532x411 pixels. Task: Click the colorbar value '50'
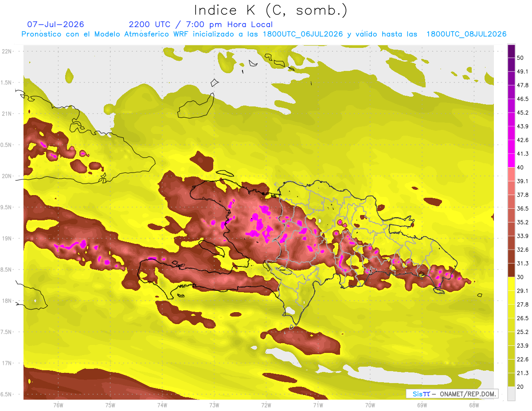pyautogui.click(x=520, y=58)
